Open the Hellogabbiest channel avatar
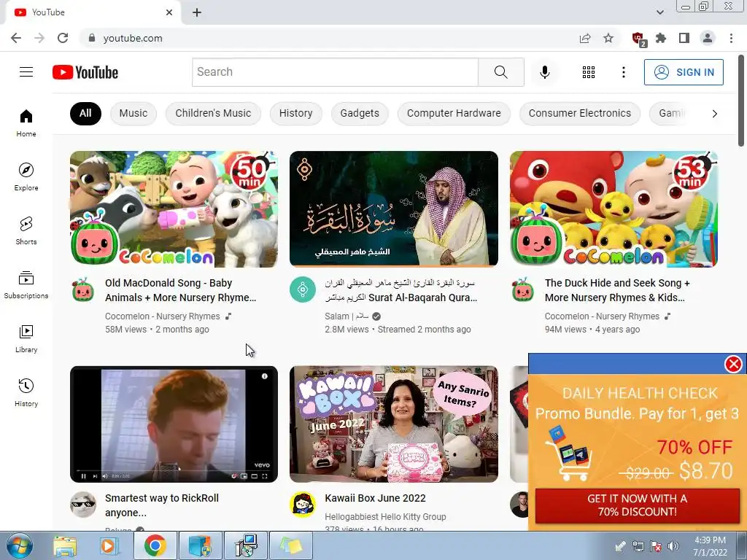This screenshot has width=747, height=560. [x=303, y=505]
